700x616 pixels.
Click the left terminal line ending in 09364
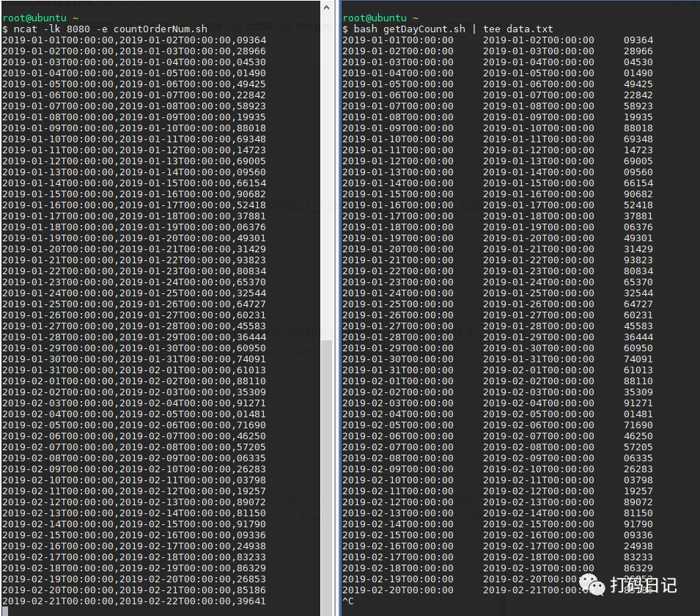point(134,40)
